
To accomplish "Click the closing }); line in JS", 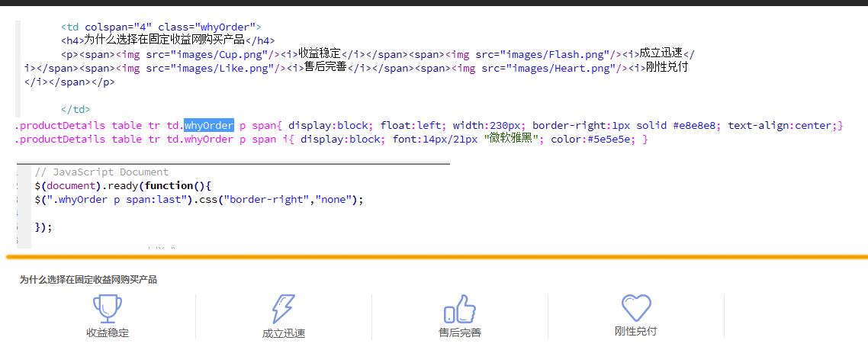I will (43, 227).
